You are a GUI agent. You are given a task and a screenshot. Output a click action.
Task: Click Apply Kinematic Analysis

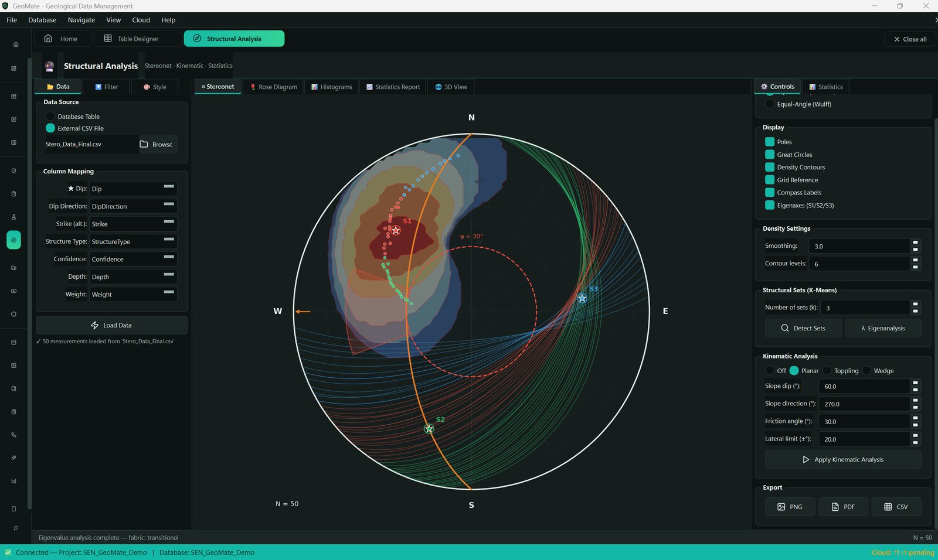click(x=843, y=459)
